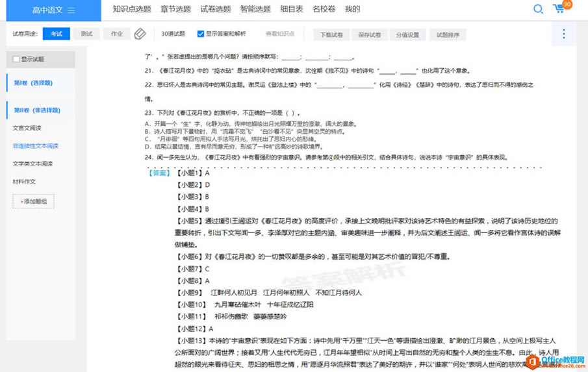588x372 pixels.
Task: Open the three-dot more options menu
Action: [563, 34]
